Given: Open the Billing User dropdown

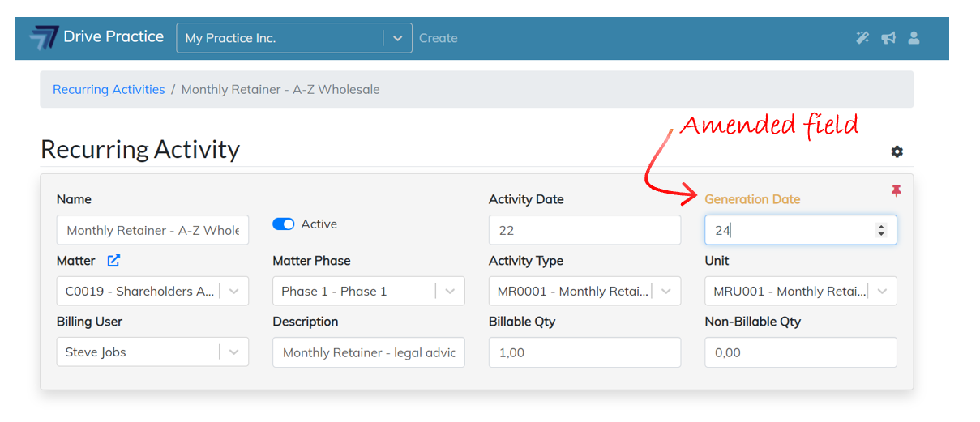Looking at the screenshot, I should pyautogui.click(x=234, y=352).
